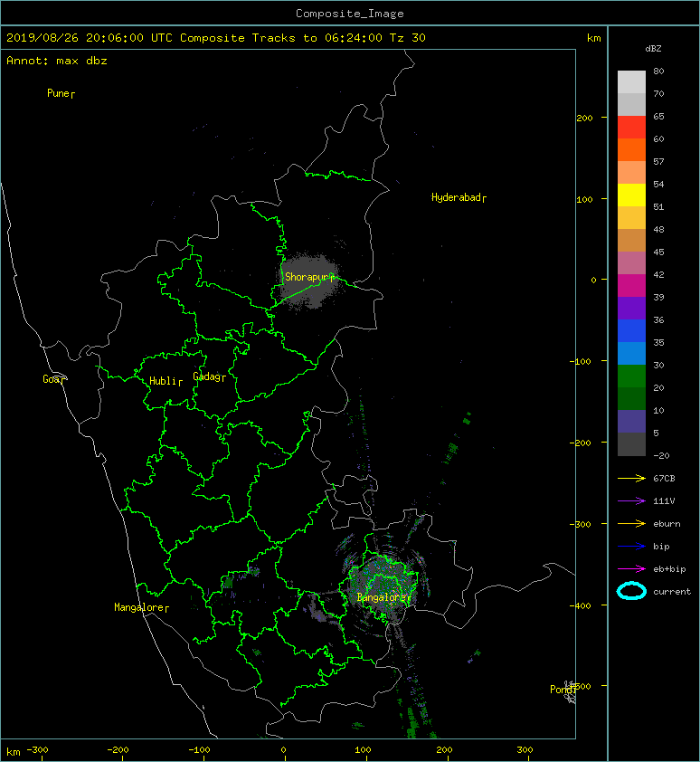Viewport: 700px width, 762px height.
Task: Click the orange swatch between 60 and 57 dBZ
Action: [631, 149]
